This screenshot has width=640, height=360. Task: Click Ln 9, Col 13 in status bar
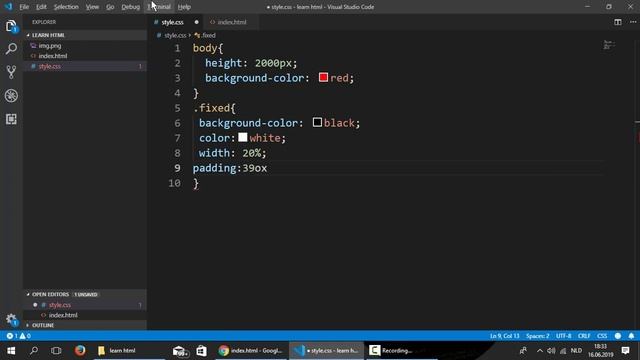[x=504, y=336]
